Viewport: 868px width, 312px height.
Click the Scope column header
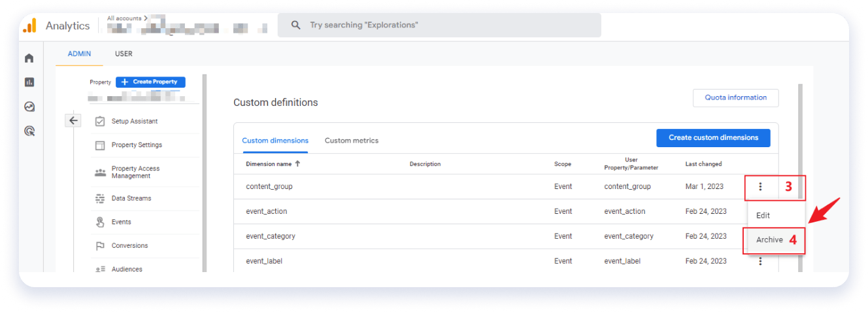563,164
